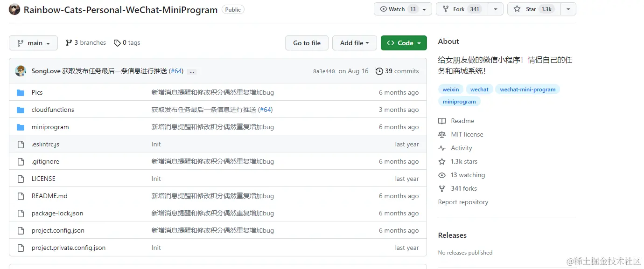Open the 13 watching link
Viewport: 644px width, 269px height.
pos(468,175)
